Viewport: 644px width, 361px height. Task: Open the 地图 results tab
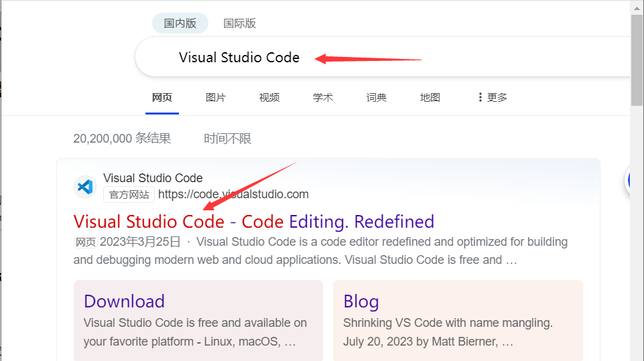430,98
